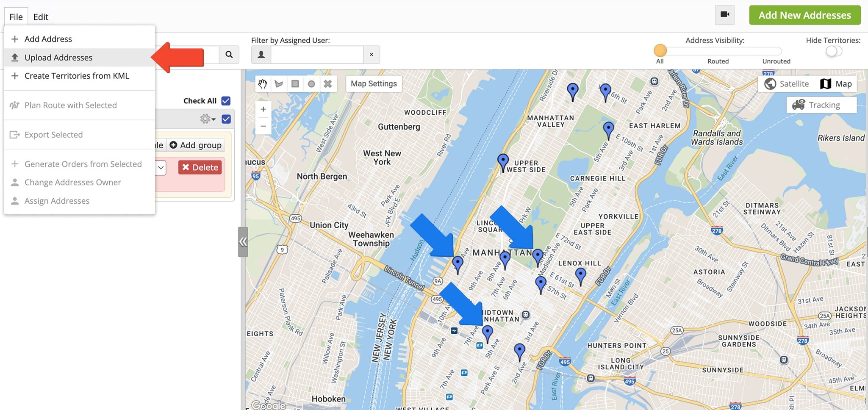The height and width of the screenshot is (410, 868).
Task: Click the pin near 9A on the Hudson waterfront
Action: [458, 264]
